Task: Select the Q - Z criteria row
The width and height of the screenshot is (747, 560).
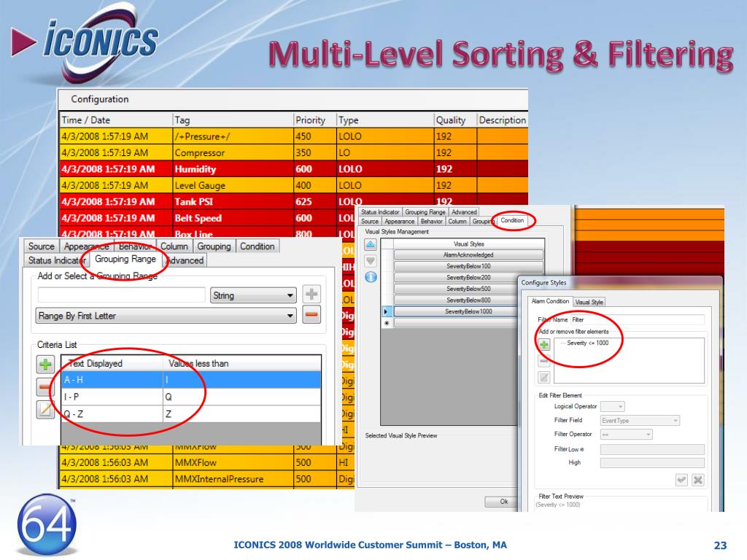Action: click(x=191, y=414)
